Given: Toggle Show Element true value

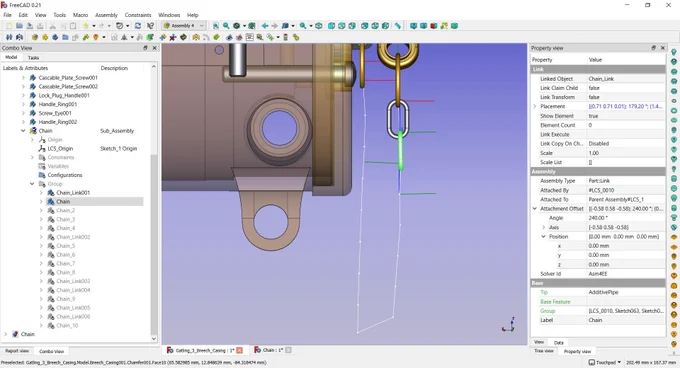Looking at the screenshot, I should point(626,116).
